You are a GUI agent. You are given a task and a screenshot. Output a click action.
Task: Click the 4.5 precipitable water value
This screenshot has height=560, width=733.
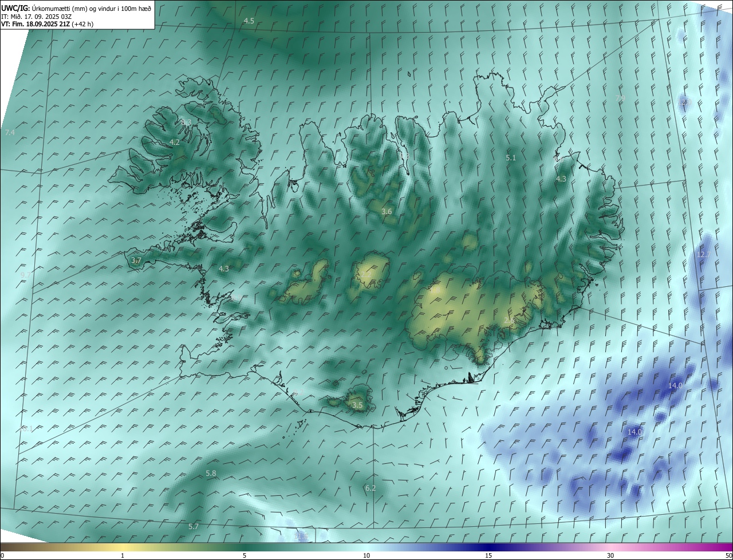tap(249, 21)
